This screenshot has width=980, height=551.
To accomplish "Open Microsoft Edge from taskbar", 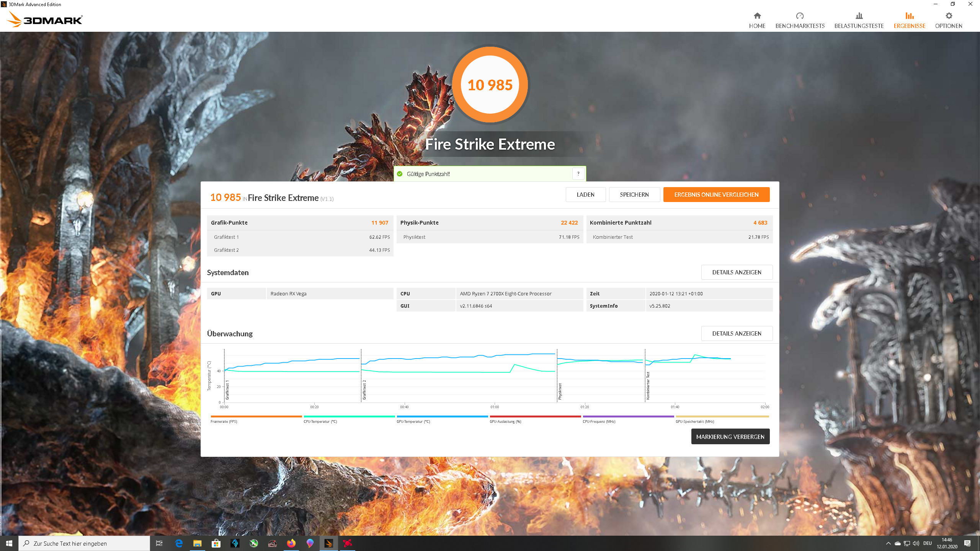I will coord(179,543).
